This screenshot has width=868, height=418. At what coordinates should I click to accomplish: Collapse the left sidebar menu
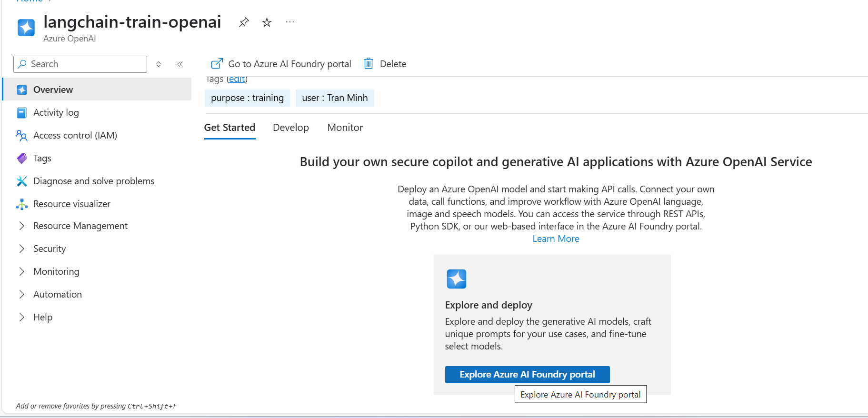pyautogui.click(x=180, y=64)
